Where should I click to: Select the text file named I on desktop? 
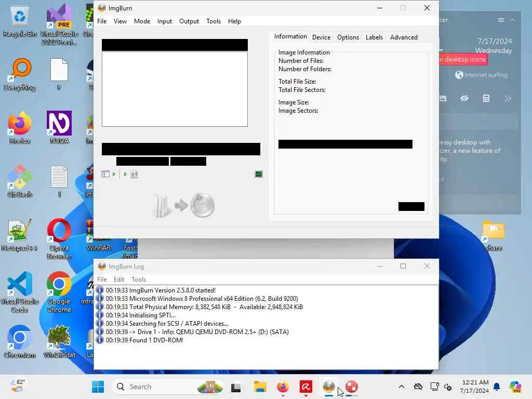[59, 181]
